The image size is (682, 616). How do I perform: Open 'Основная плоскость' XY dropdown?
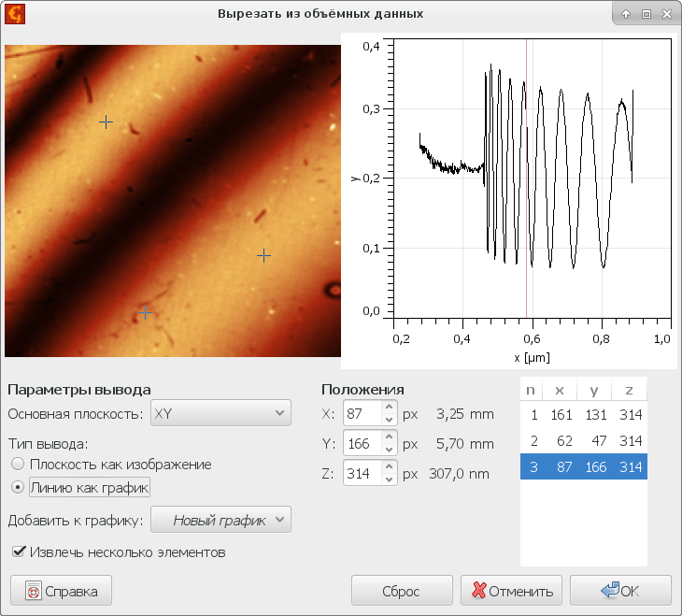point(221,413)
